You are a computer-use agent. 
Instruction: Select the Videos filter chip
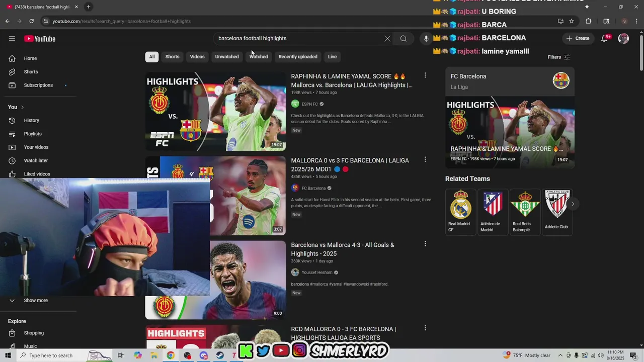click(197, 57)
